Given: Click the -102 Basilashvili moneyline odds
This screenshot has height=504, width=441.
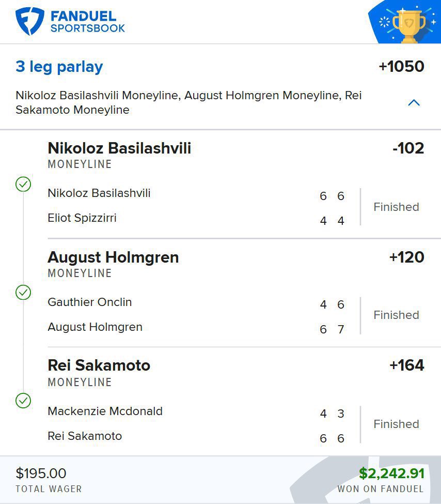Looking at the screenshot, I should click(x=408, y=148).
